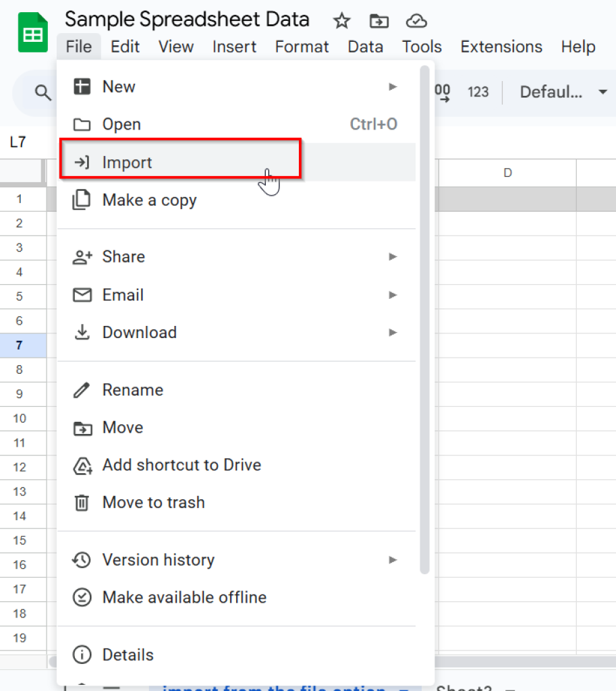Select row 7 header
The height and width of the screenshot is (691, 616).
(19, 345)
